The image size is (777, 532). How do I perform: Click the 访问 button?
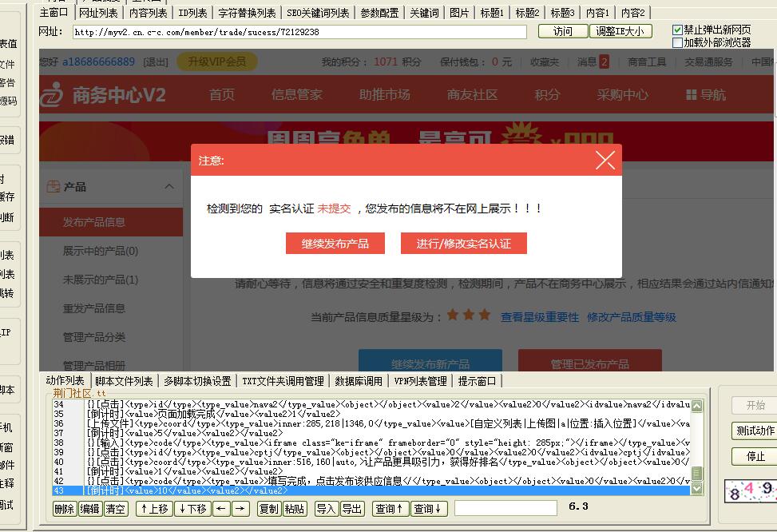563,31
